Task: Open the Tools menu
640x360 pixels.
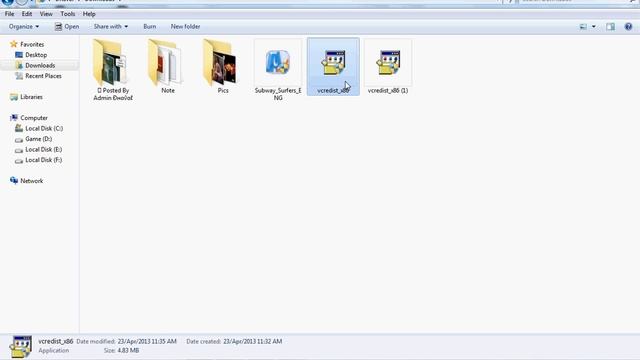Action: point(68,14)
